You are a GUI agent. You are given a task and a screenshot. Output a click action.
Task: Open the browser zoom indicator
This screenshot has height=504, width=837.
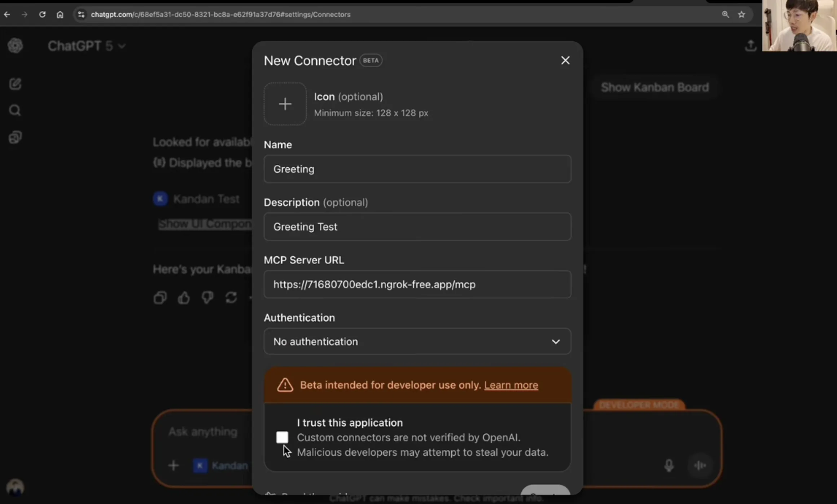[x=725, y=14]
